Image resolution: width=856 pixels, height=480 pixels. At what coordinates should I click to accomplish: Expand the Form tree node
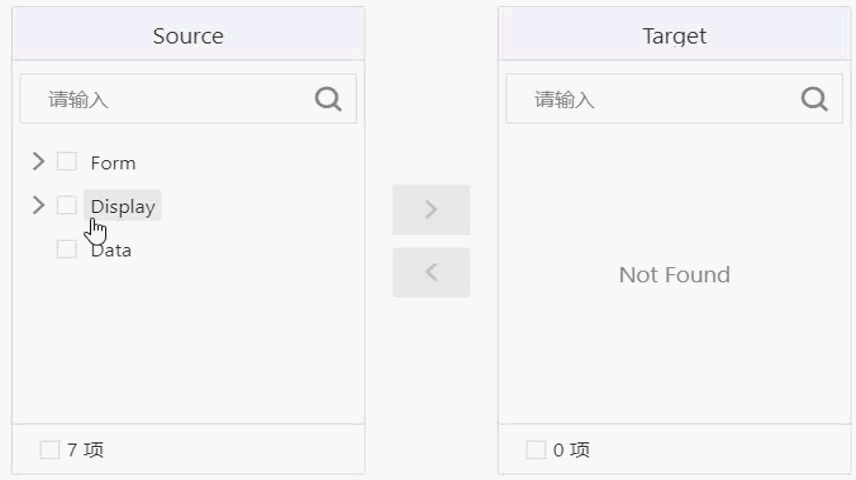38,162
